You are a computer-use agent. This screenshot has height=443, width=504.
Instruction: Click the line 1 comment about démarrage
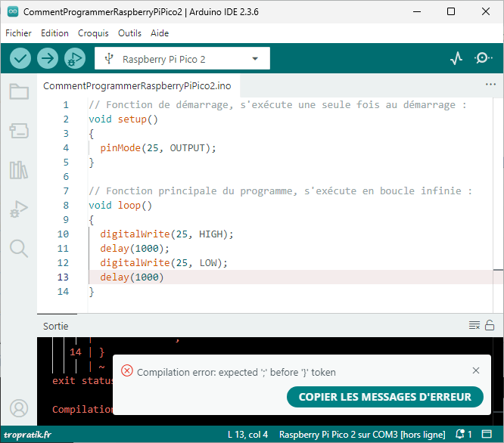[278, 105]
